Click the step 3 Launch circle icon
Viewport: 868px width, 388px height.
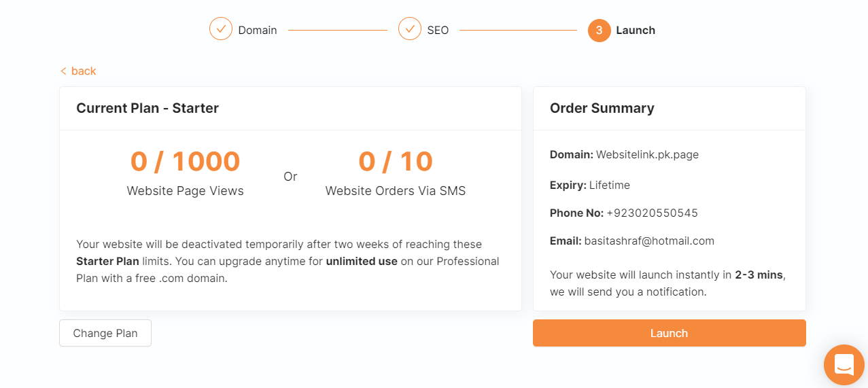point(599,30)
